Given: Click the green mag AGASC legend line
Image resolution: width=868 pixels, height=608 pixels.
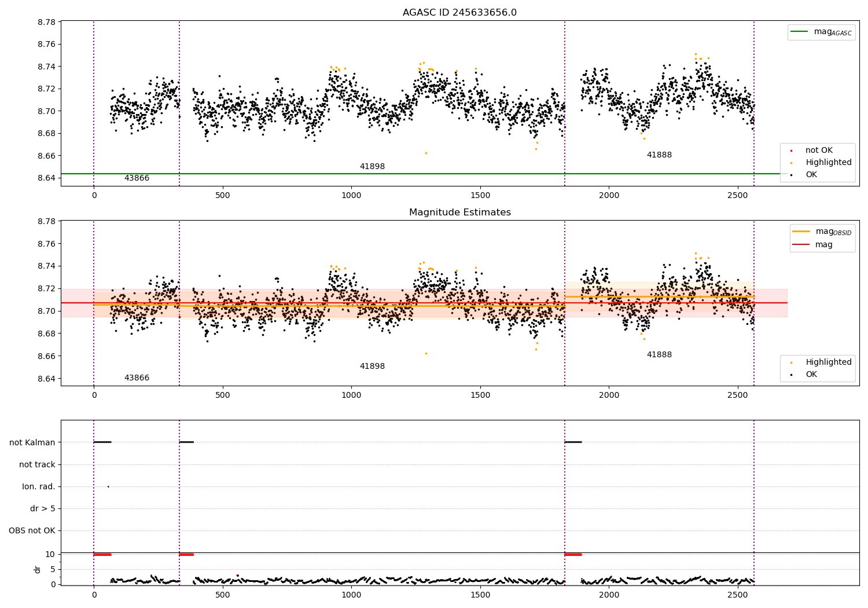Looking at the screenshot, I should (799, 32).
